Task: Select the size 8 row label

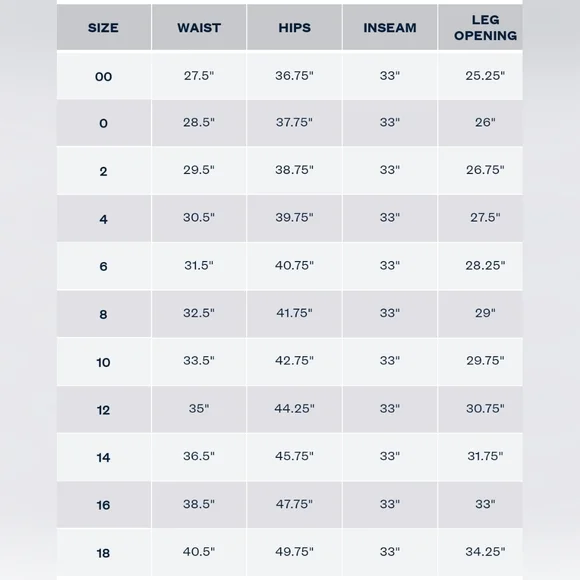Action: click(x=103, y=314)
